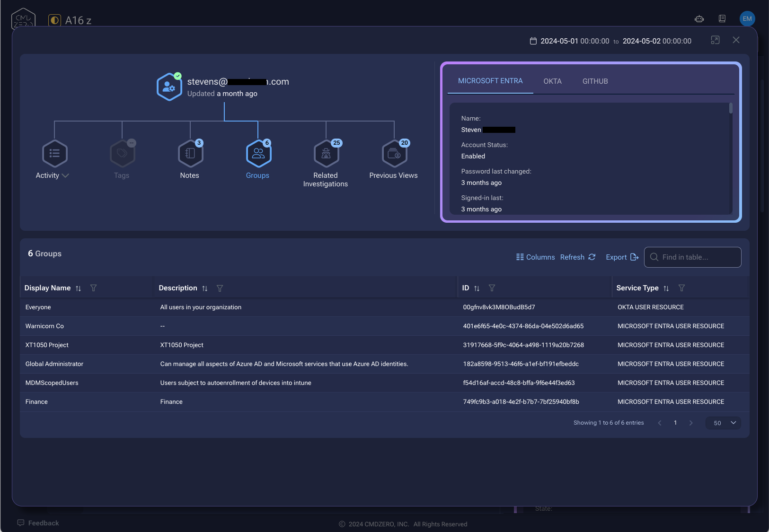Select the Global Administrator group row
This screenshot has width=769, height=532.
[x=384, y=364]
